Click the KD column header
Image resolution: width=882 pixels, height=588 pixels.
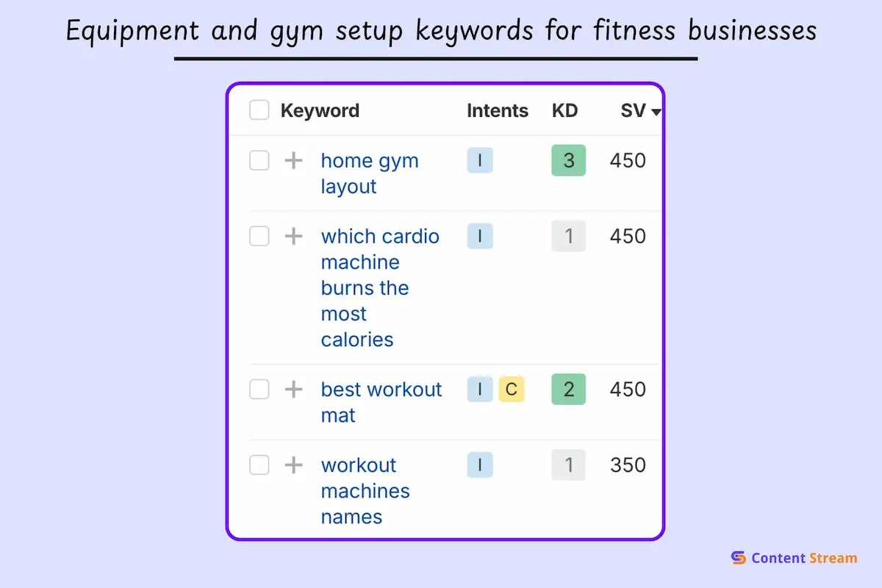(x=564, y=110)
